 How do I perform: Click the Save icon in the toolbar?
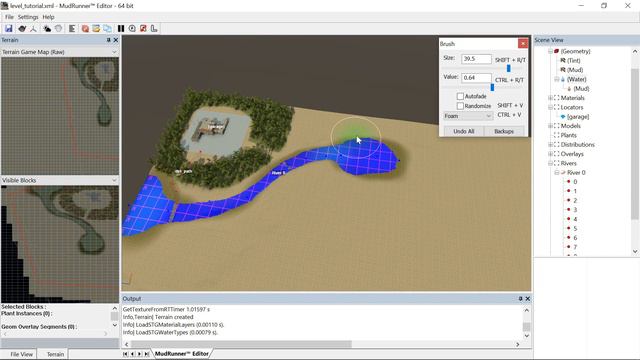9,29
